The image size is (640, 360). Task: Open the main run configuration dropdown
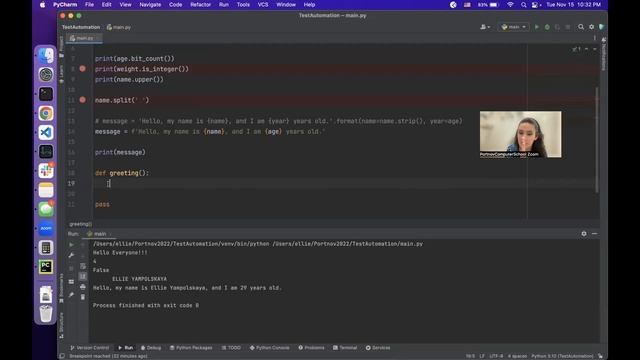pos(513,27)
